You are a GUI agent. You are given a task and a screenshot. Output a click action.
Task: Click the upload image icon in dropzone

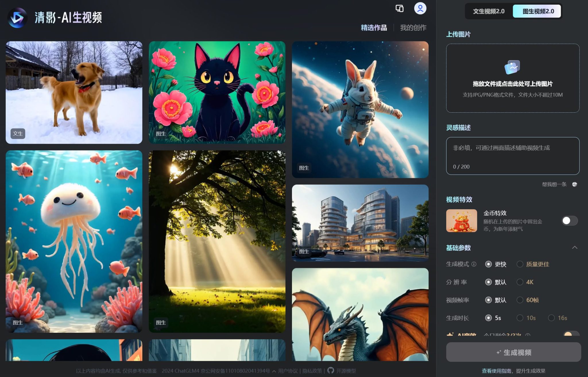512,67
